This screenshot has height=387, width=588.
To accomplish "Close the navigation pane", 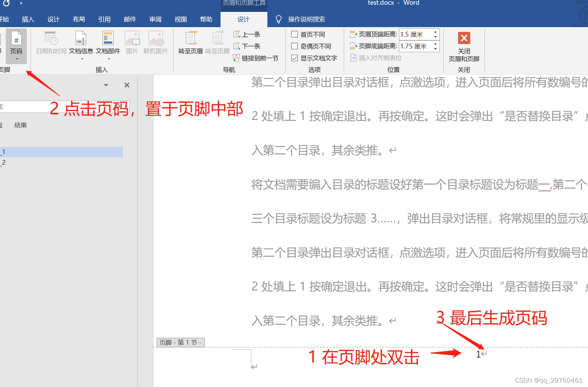I will click(127, 85).
